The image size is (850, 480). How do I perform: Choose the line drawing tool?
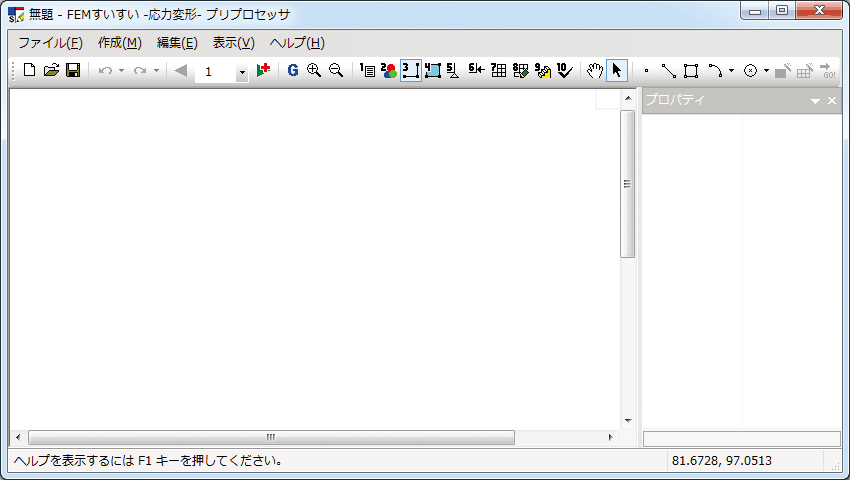(x=669, y=71)
